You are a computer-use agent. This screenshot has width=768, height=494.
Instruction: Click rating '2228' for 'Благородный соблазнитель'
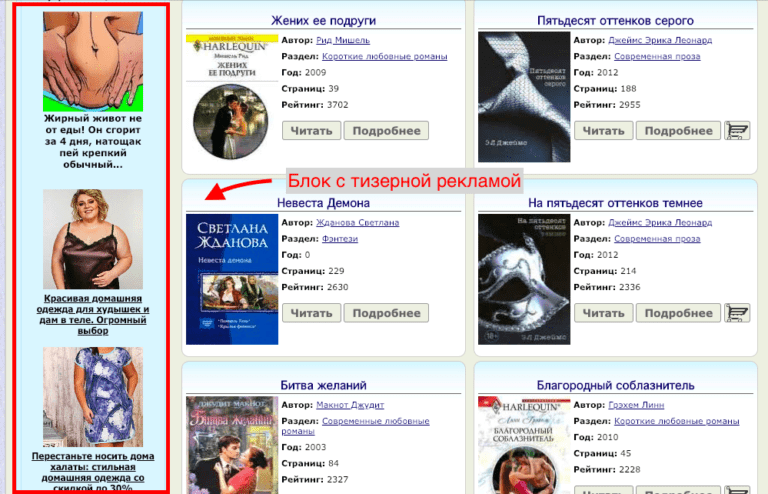point(629,470)
